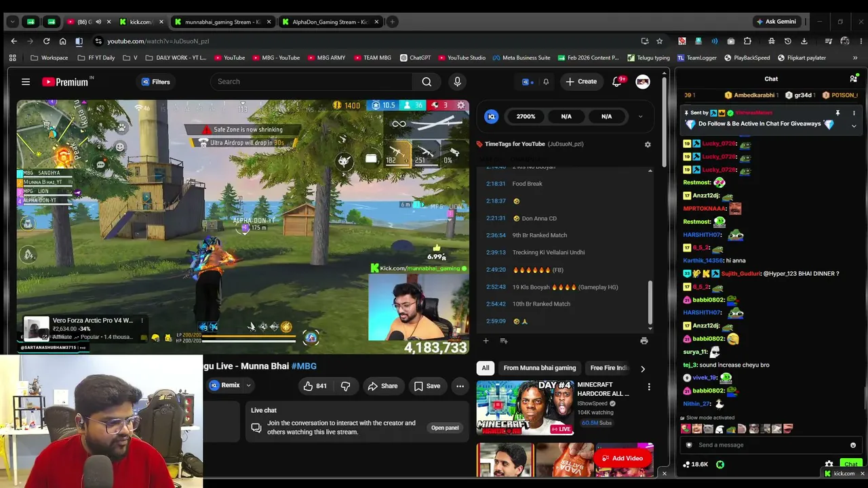
Task: Reload the page in Chrome toolbar
Action: (45, 41)
